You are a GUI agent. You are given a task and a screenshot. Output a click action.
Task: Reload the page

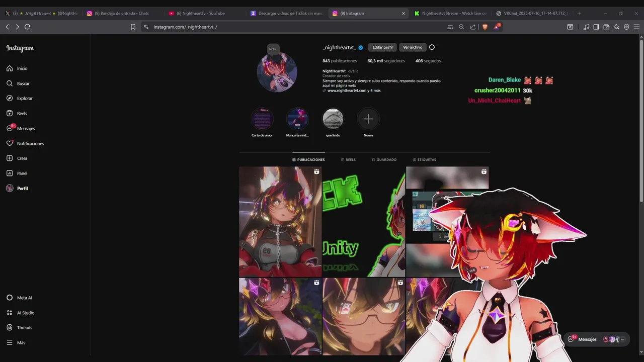(27, 27)
